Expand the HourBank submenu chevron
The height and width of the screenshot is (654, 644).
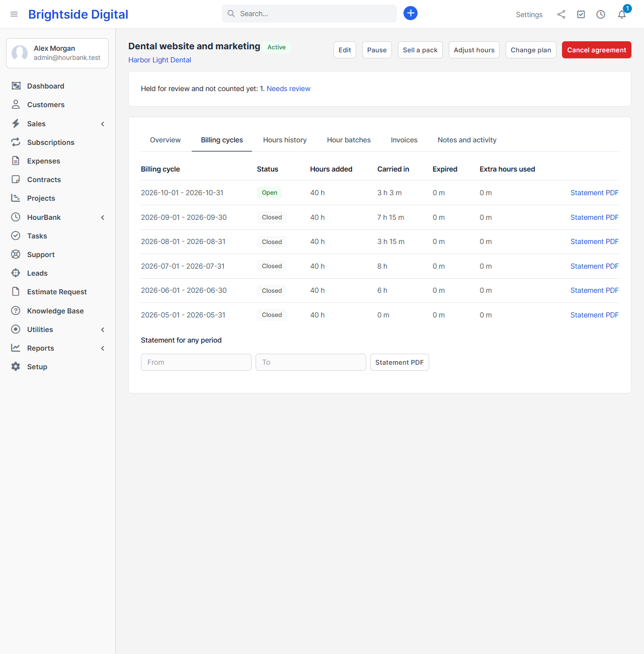tap(103, 217)
